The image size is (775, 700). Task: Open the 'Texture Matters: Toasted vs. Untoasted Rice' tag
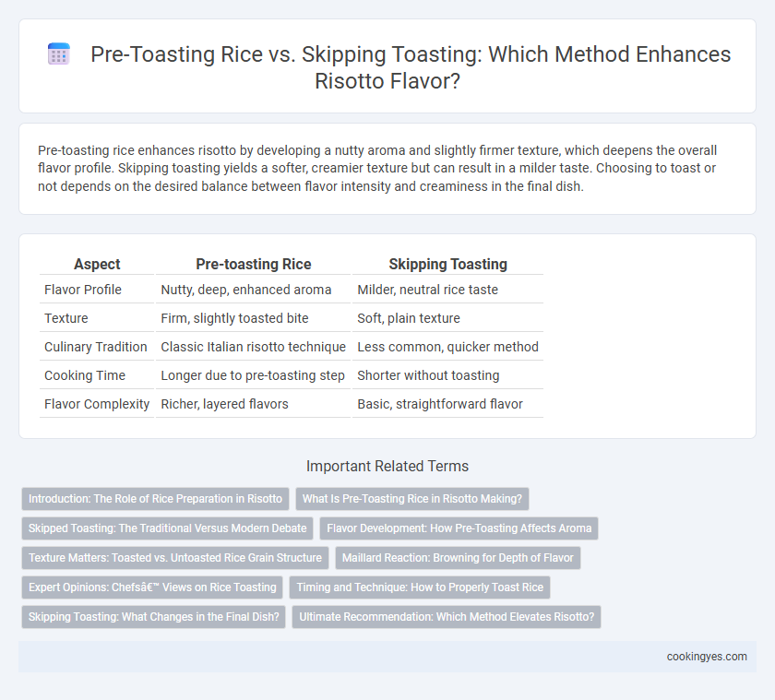pos(175,558)
